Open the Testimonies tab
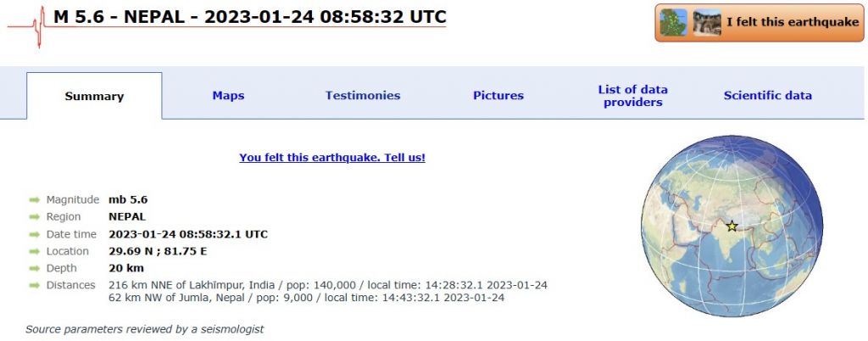This screenshot has width=868, height=341. 363,96
